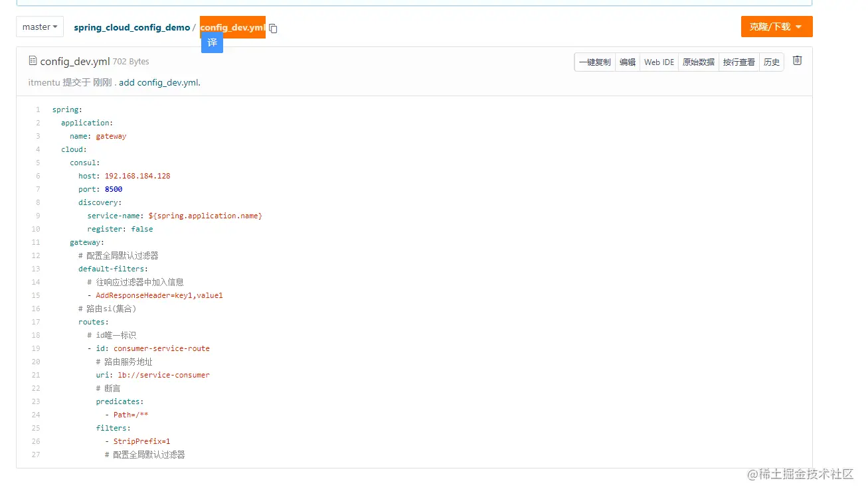
Task: Click comment '# 路由服务地址'
Action: pyautogui.click(x=124, y=362)
